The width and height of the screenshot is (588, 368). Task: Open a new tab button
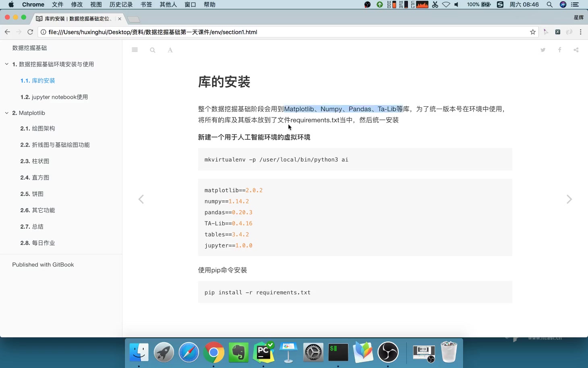pos(133,19)
